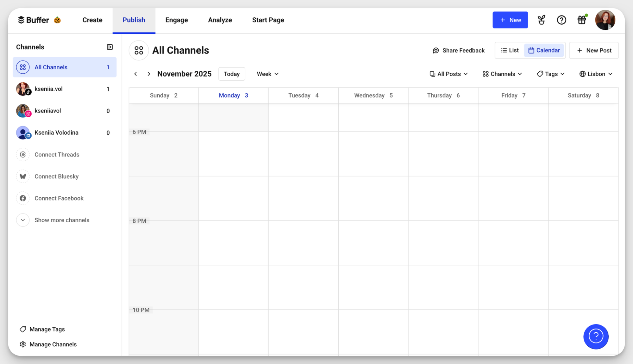Open the floating help bubble

pyautogui.click(x=596, y=336)
